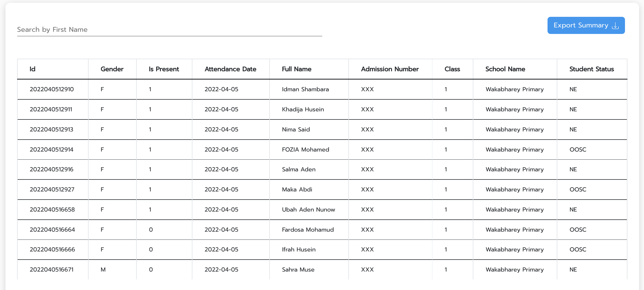Viewport: 644px width, 290px height.
Task: Click gender M in Sahra Muse row
Action: (x=103, y=270)
